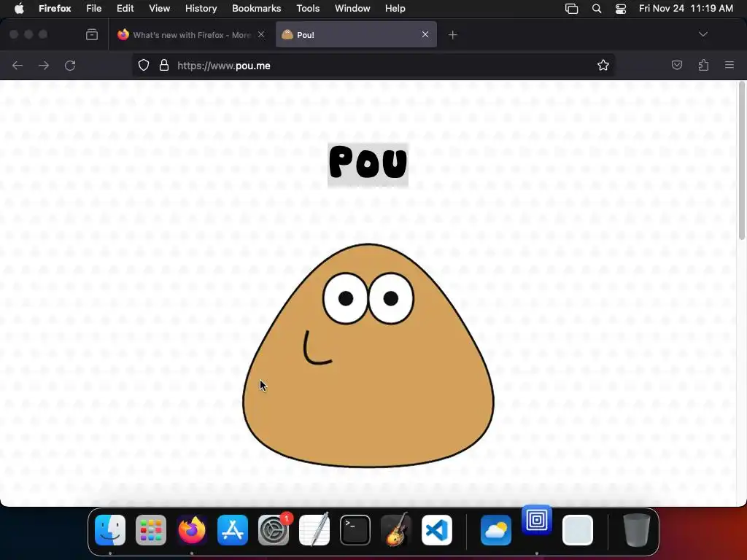The height and width of the screenshot is (560, 747).
Task: Open the Tools menu
Action: [x=308, y=8]
